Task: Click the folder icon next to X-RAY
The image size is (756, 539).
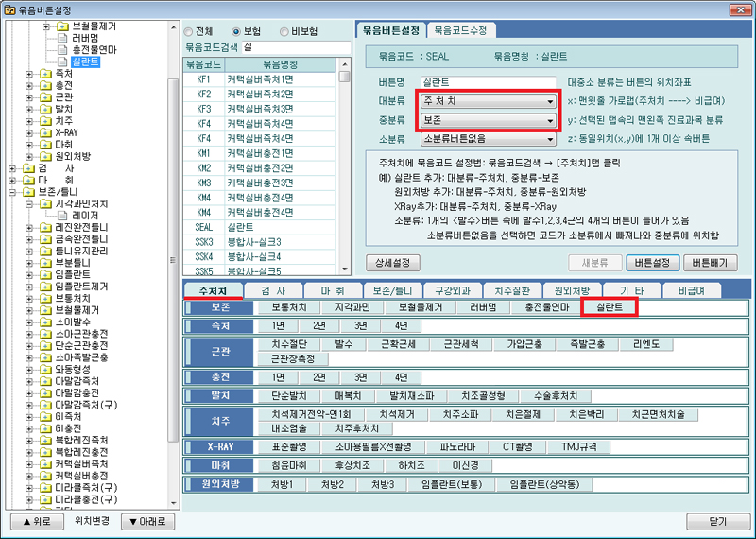Action: tap(46, 133)
